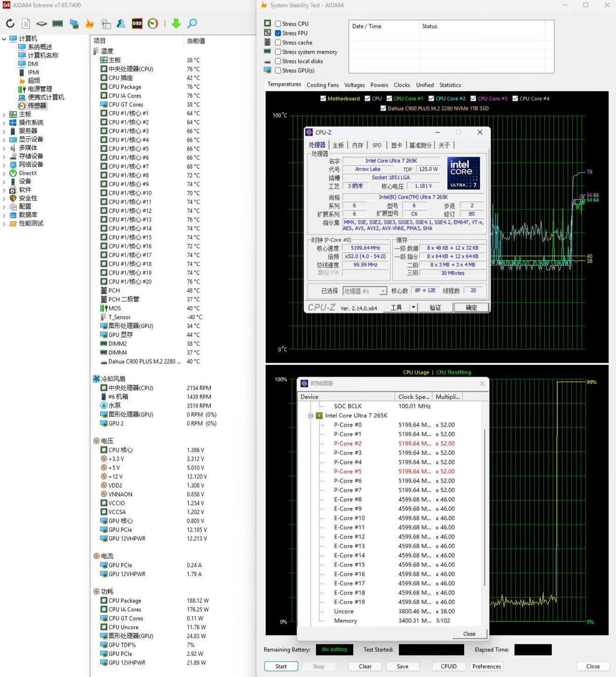Click the CPU-Z window title icon

tap(309, 132)
